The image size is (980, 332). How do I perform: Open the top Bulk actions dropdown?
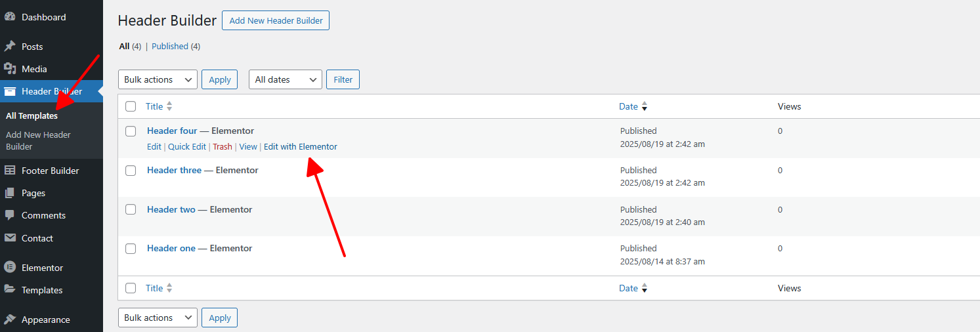[x=158, y=79]
